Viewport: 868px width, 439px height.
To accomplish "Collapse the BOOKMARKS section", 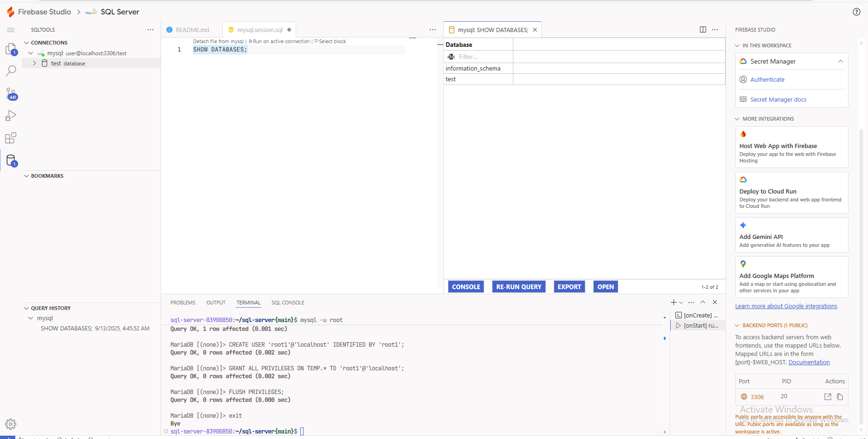I will tap(26, 176).
